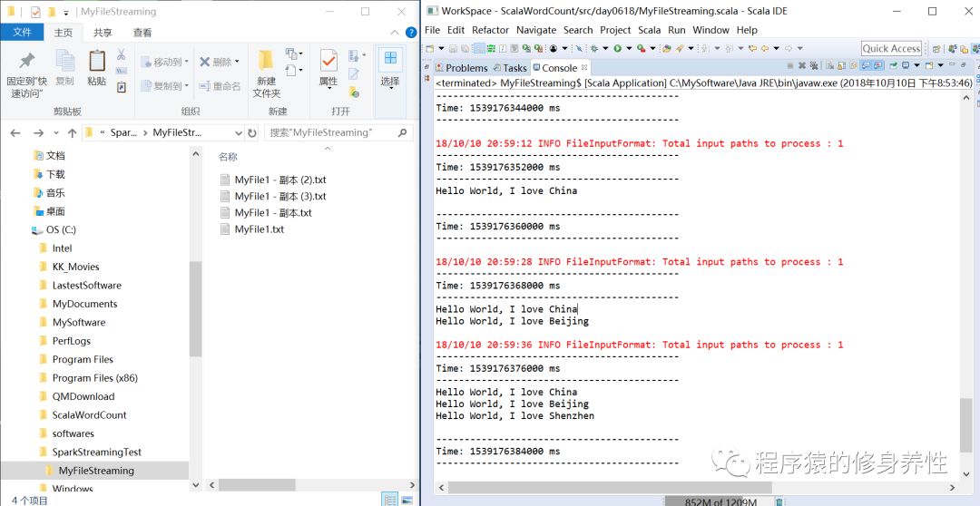
Task: Click the paste shortcut icon in ribbon
Action: click(122, 87)
